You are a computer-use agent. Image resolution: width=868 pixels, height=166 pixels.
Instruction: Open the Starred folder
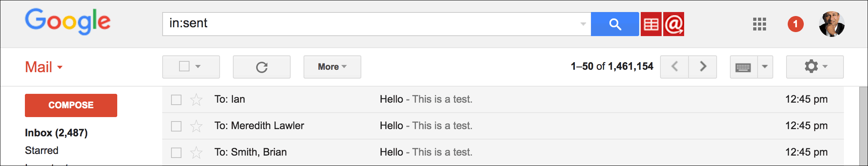tap(42, 150)
